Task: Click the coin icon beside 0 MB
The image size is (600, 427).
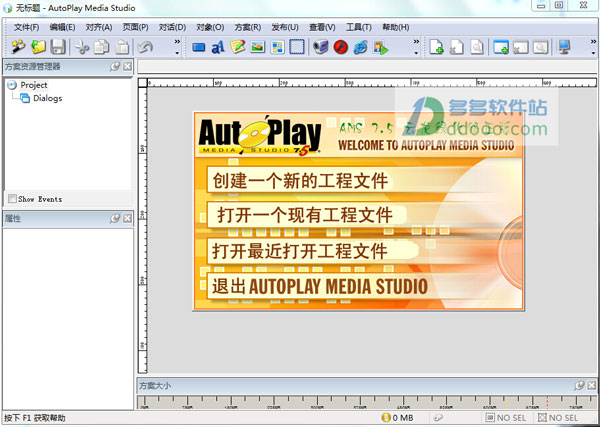Action: [386, 418]
